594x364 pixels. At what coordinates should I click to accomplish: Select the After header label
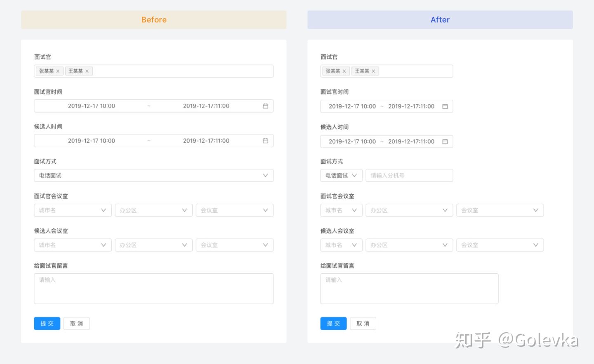pyautogui.click(x=440, y=19)
